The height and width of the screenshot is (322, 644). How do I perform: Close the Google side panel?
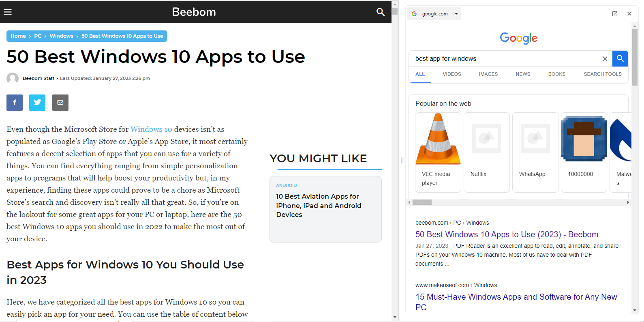click(x=629, y=14)
